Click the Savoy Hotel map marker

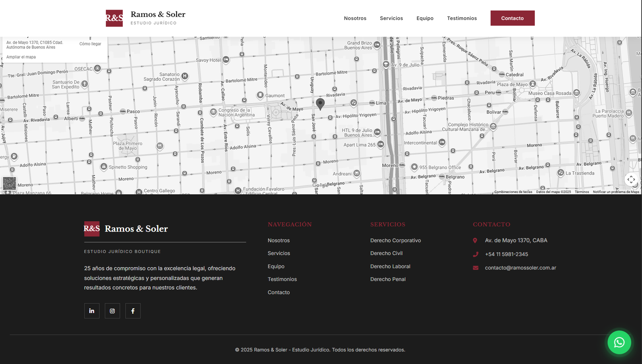coord(226,60)
